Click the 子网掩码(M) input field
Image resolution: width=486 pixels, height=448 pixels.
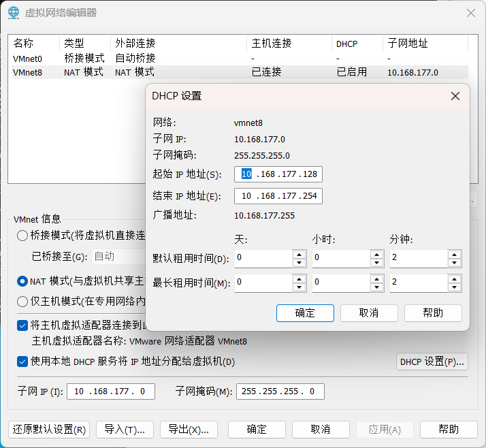280,391
